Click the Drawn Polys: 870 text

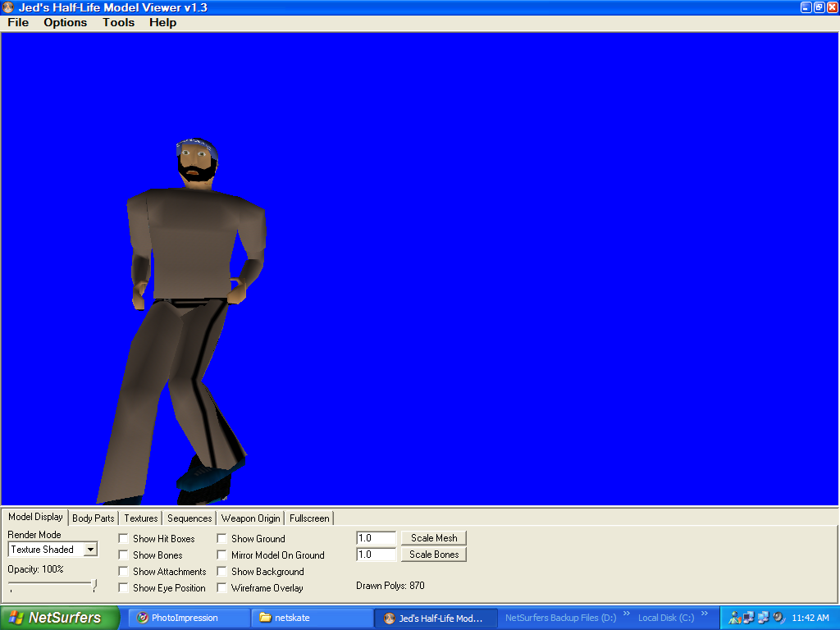[390, 586]
